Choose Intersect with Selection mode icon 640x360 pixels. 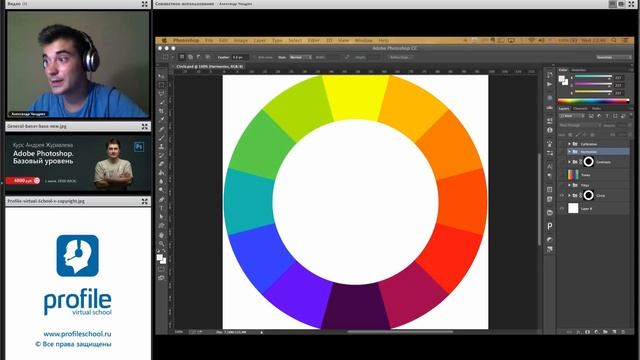point(207,57)
